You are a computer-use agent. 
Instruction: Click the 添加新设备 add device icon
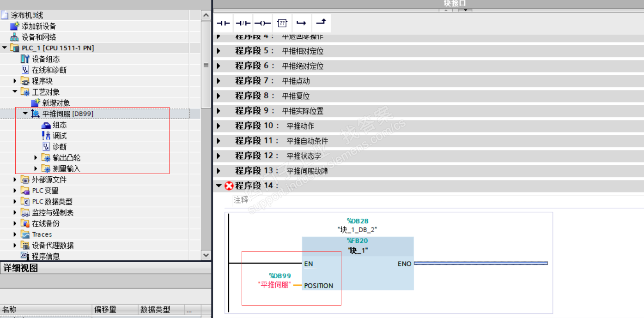[x=15, y=26]
